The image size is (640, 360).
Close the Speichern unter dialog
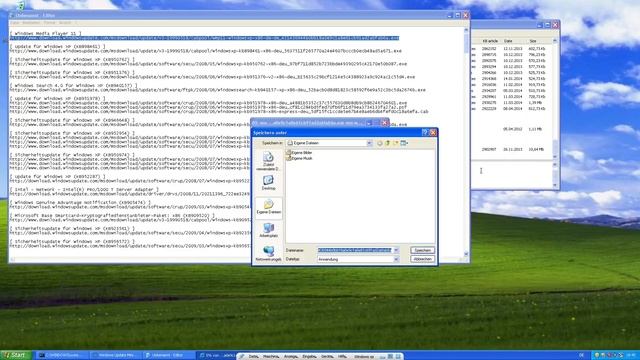click(x=433, y=132)
